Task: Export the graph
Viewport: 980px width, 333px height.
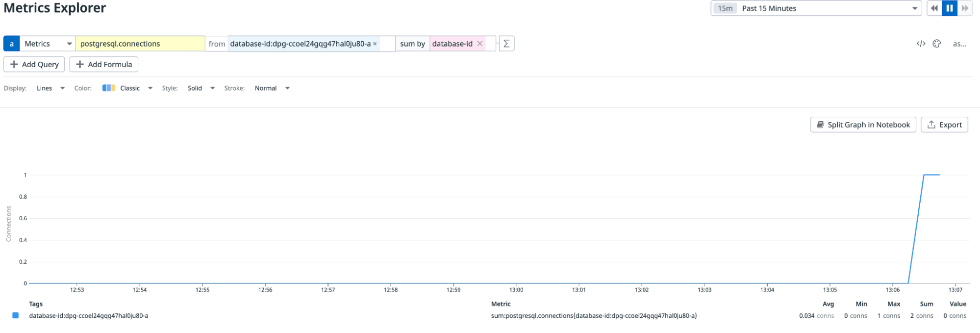Action: click(944, 125)
